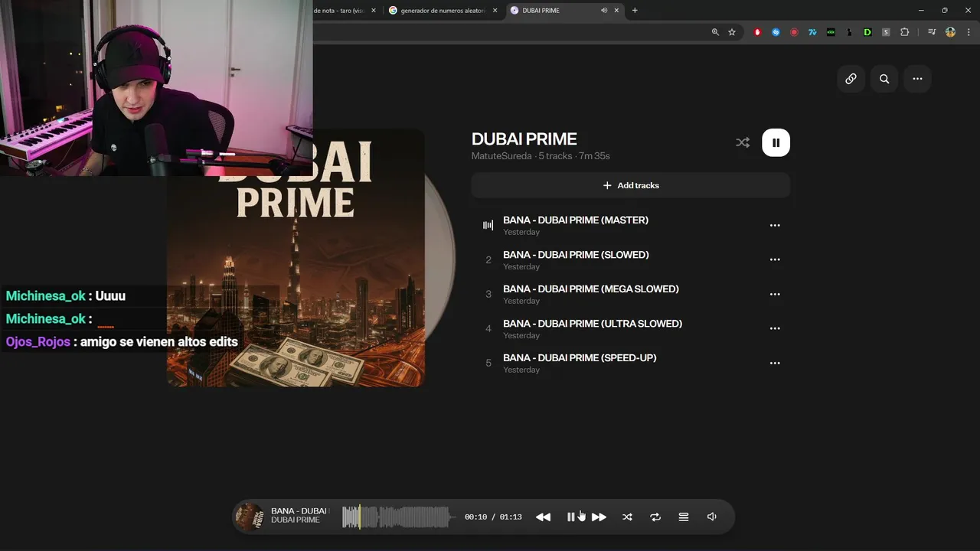
Task: Toggle repeat in the bottom player bar
Action: [655, 517]
